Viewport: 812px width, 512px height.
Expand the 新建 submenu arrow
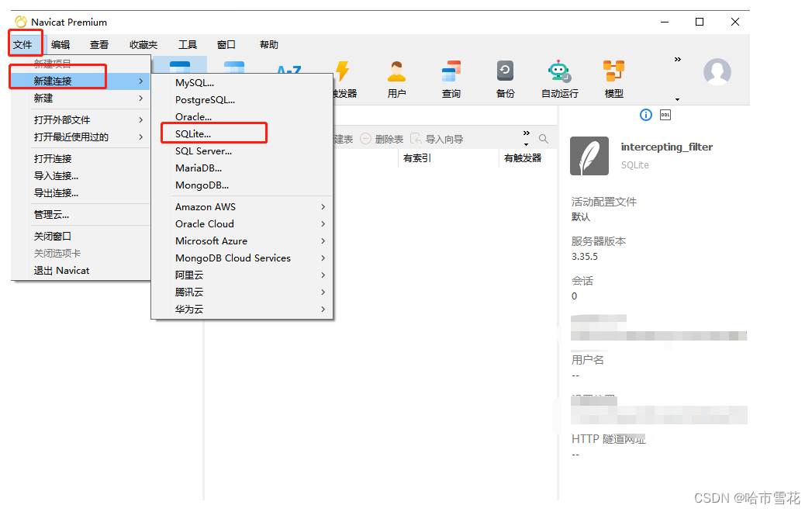141,99
